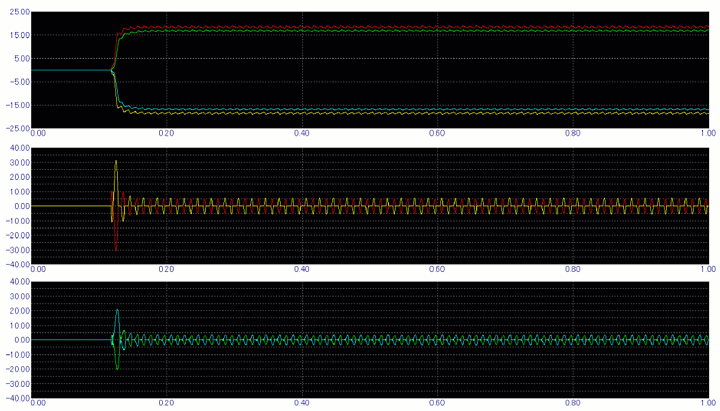The width and height of the screenshot is (720, 411).
Task: Select the 0.20 time label under bottom plot
Action: tap(166, 403)
